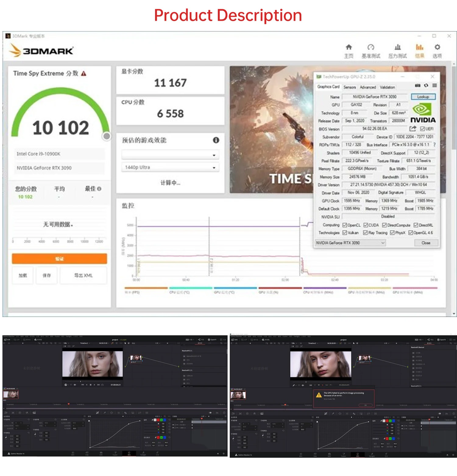
Task: Mute audio via speaker icon, error-free Resolve window
Action: (75, 385)
